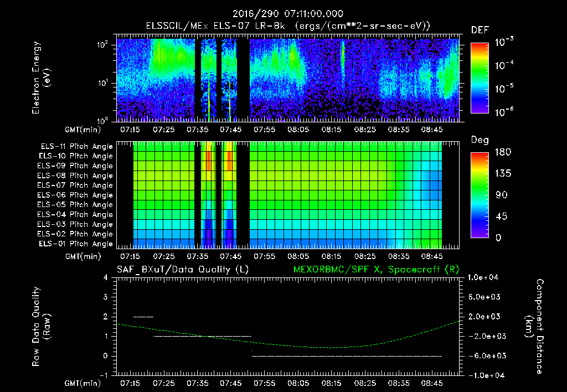Click the plot title timestamp 2016/290 07:11:00.000

pyautogui.click(x=288, y=14)
